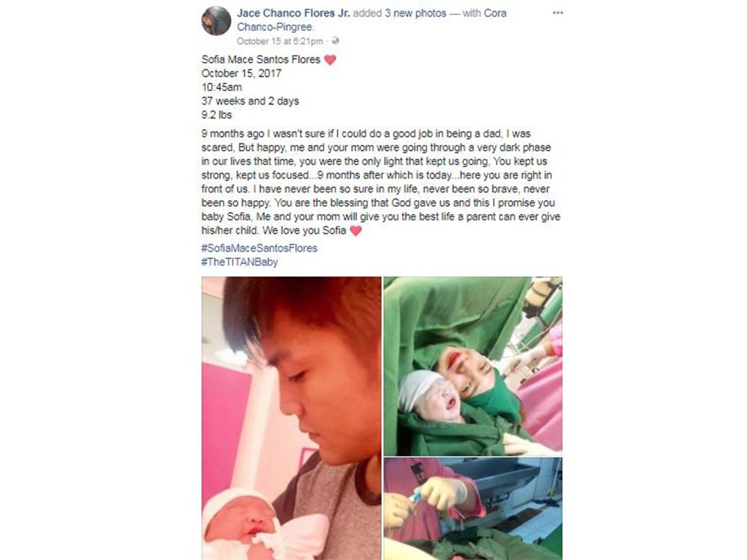Click the '10:45am' birth time text
747x560 pixels.
222,87
